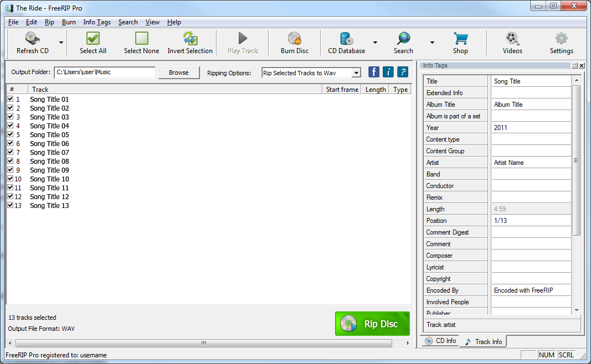The width and height of the screenshot is (591, 364).
Task: Toggle checkbox for Song Title 07
Action: pyautogui.click(x=11, y=152)
